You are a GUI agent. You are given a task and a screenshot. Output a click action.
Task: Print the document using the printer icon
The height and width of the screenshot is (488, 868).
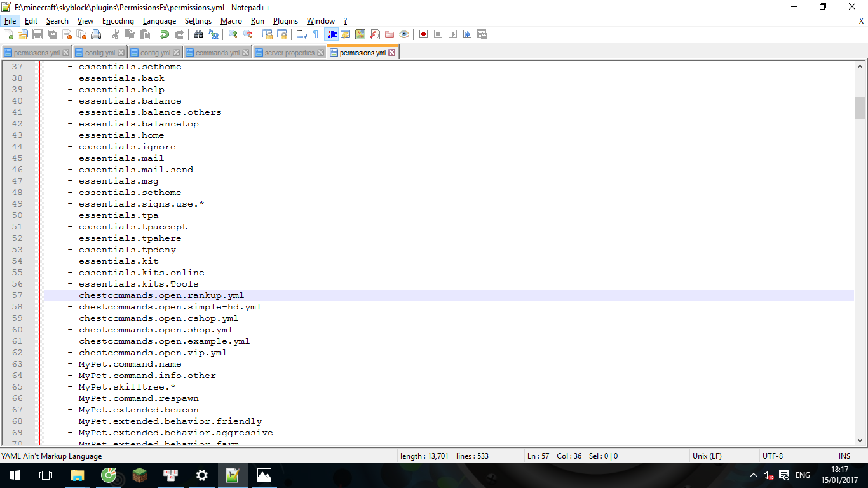pyautogui.click(x=96, y=34)
